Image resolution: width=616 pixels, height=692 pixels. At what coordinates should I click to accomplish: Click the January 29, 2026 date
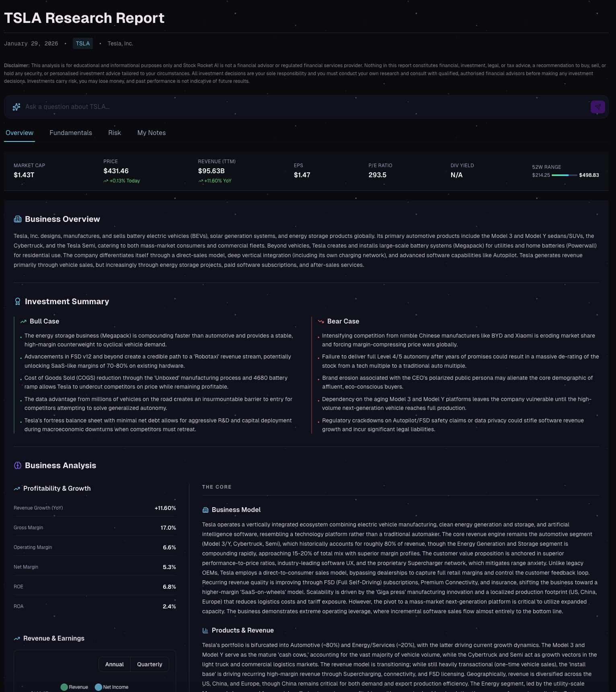coord(31,43)
